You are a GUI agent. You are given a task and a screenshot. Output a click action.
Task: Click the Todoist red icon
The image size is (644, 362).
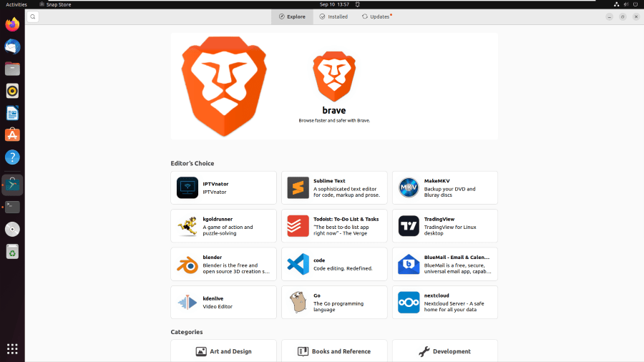(298, 226)
